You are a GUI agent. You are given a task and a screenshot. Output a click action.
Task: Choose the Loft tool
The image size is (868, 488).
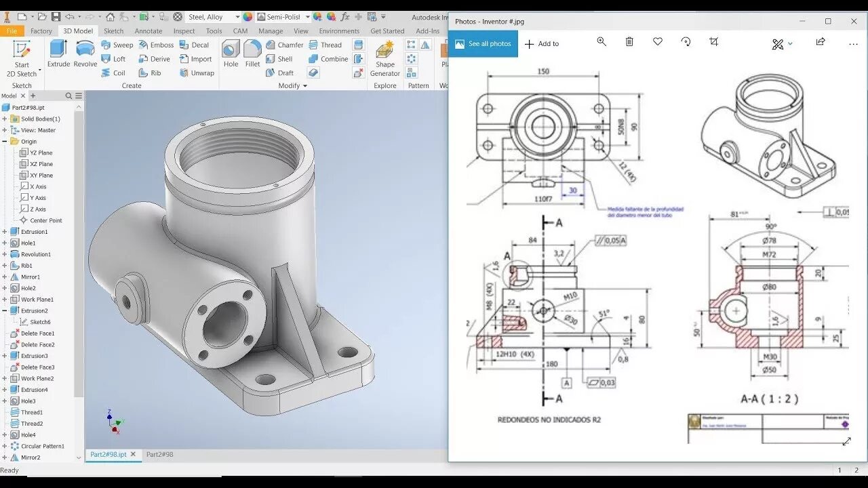coord(113,59)
